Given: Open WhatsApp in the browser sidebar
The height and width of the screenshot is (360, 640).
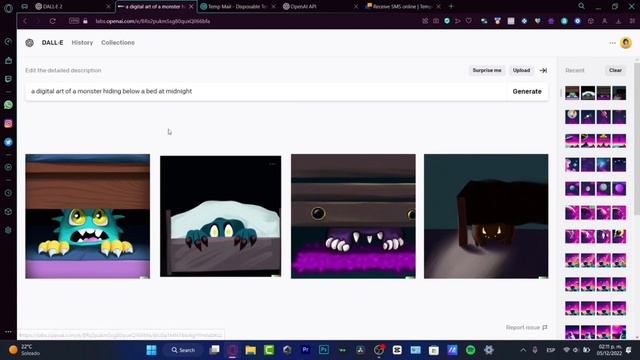Looking at the screenshot, I should click(8, 105).
